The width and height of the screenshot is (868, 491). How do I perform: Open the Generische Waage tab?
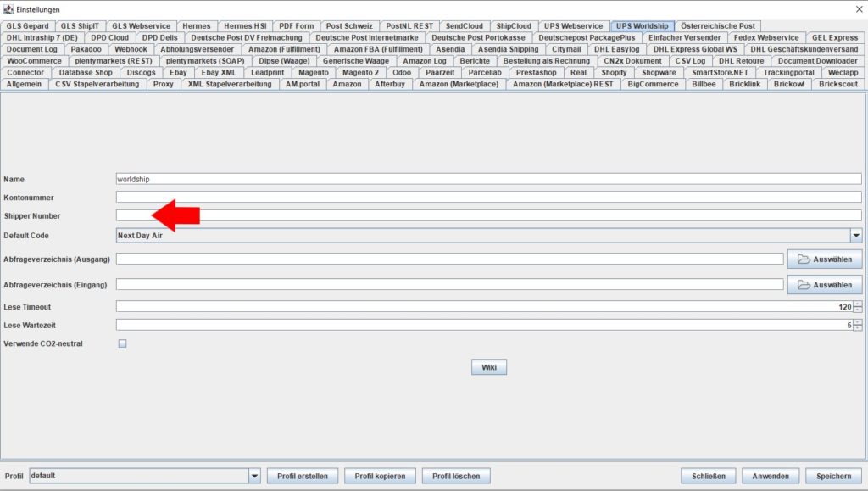356,61
